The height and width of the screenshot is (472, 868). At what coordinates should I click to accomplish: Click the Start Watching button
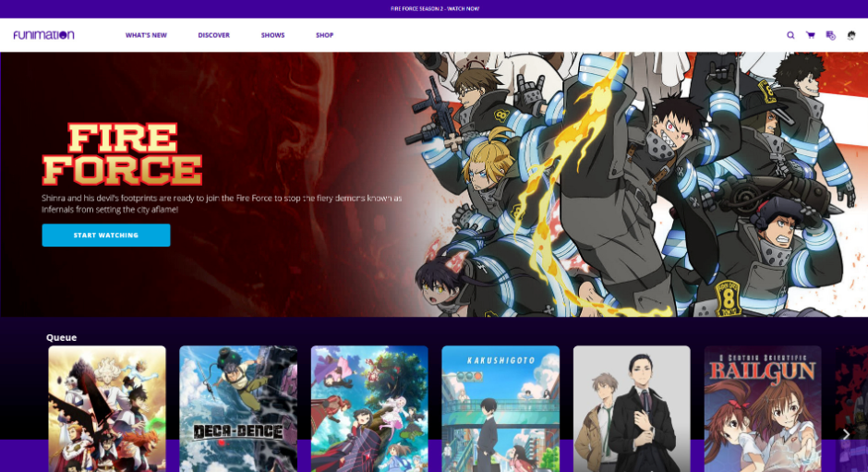pos(106,235)
